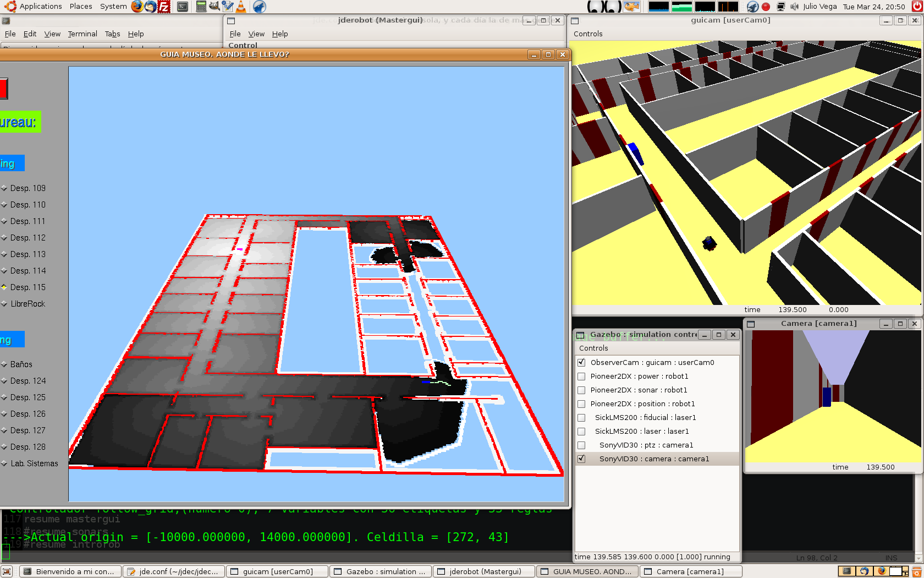The width and height of the screenshot is (924, 578).
Task: Open the network connection tray icon
Action: [780, 7]
